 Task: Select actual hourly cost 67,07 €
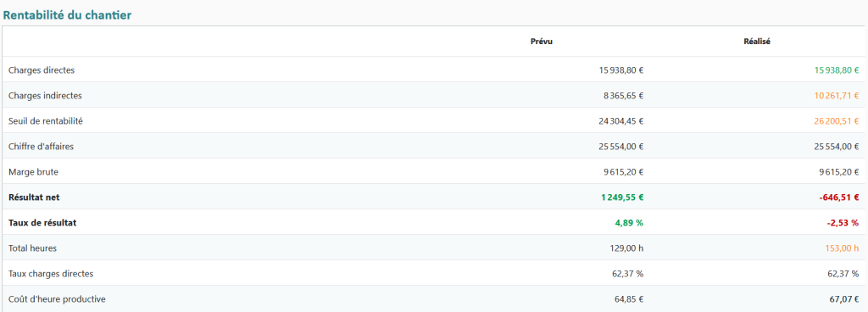pyautogui.click(x=844, y=299)
